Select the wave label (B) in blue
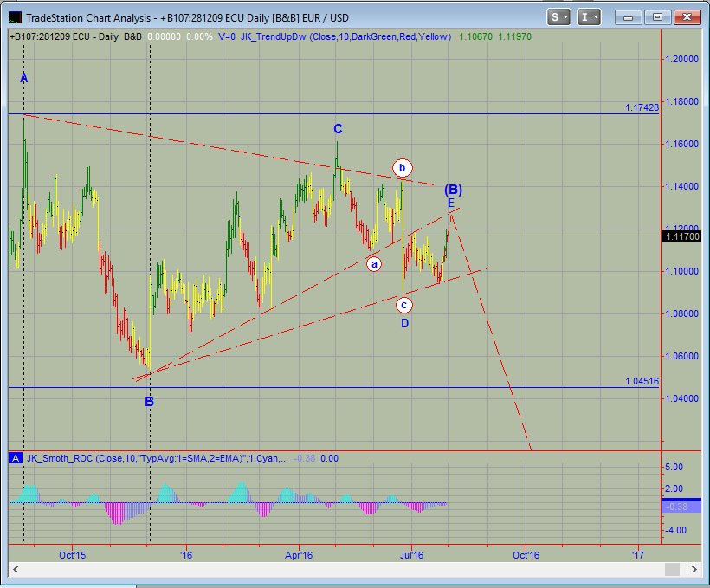710x588 pixels. (x=453, y=190)
